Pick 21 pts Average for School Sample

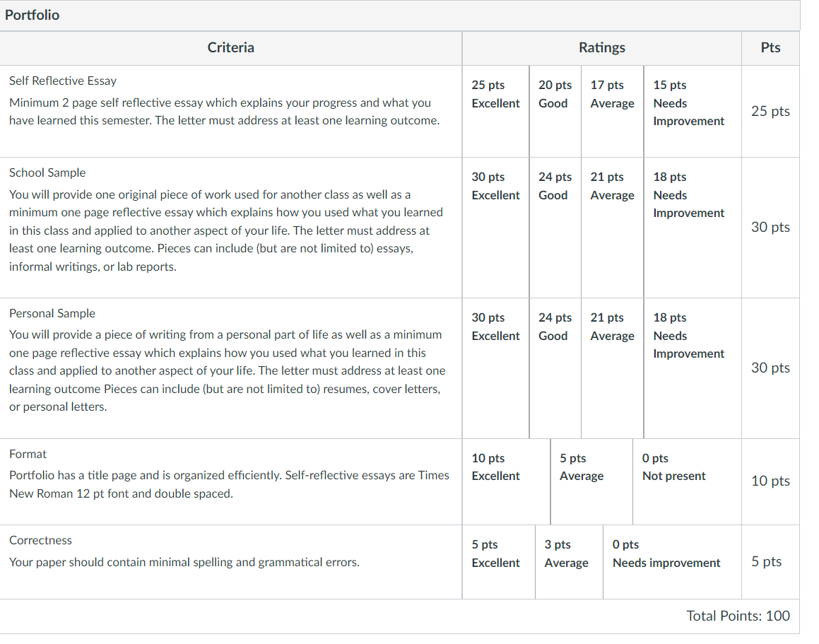pyautogui.click(x=612, y=228)
